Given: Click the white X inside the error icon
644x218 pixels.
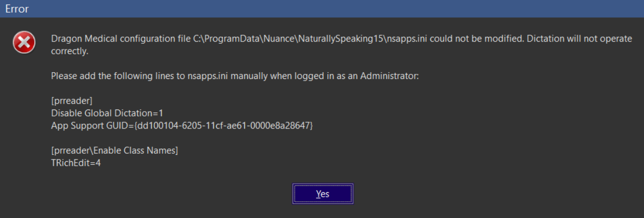Looking at the screenshot, I should coord(24,42).
